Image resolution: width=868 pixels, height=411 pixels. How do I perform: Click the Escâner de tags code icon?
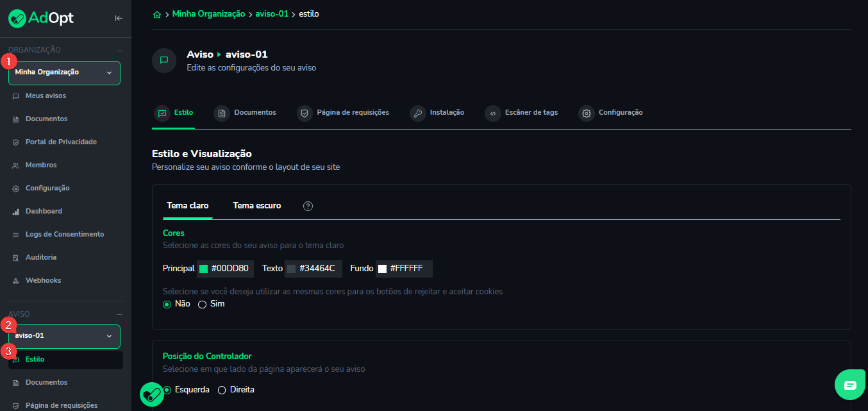coord(493,113)
